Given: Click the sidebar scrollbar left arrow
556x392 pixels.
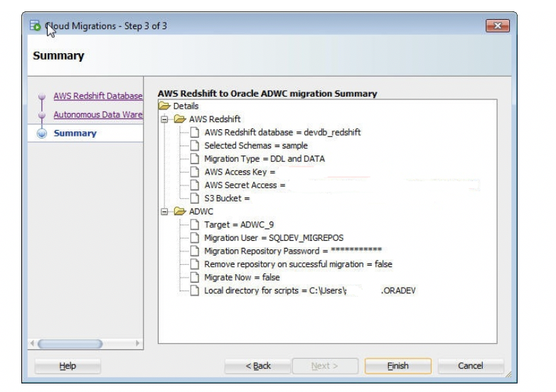Looking at the screenshot, I should point(32,343).
